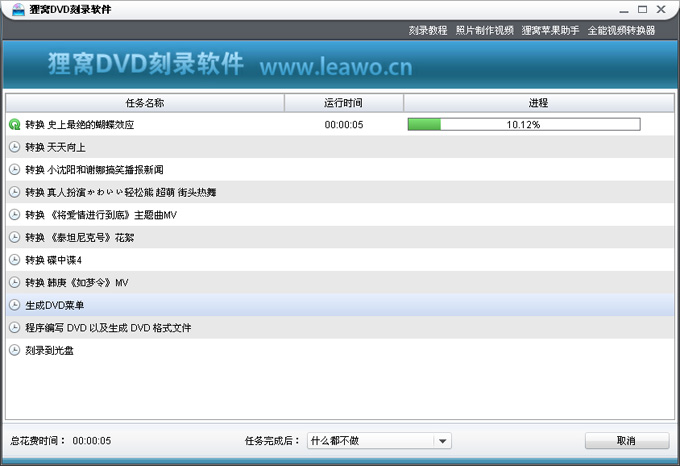Screen dimensions: 680x466
Task: Close the 狸窝DVD刻录软件 window
Action: [661, 9]
